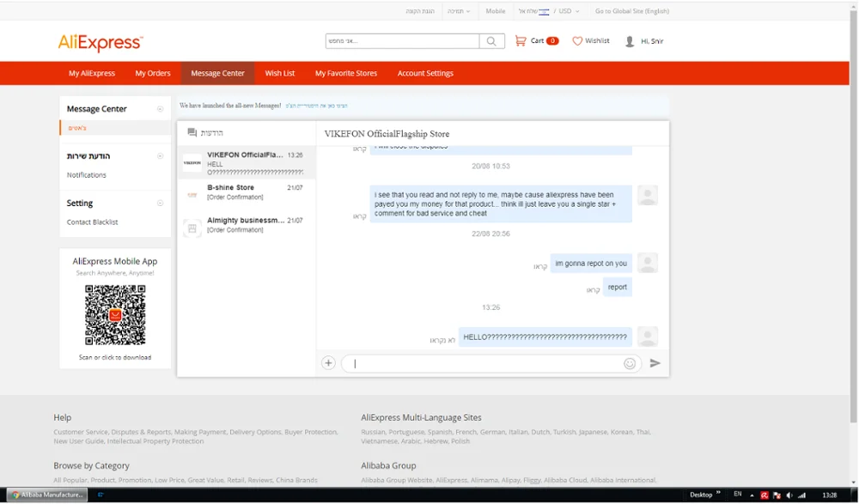Click the AliExpress logo
Image resolution: width=859 pixels, height=504 pixels.
[101, 42]
